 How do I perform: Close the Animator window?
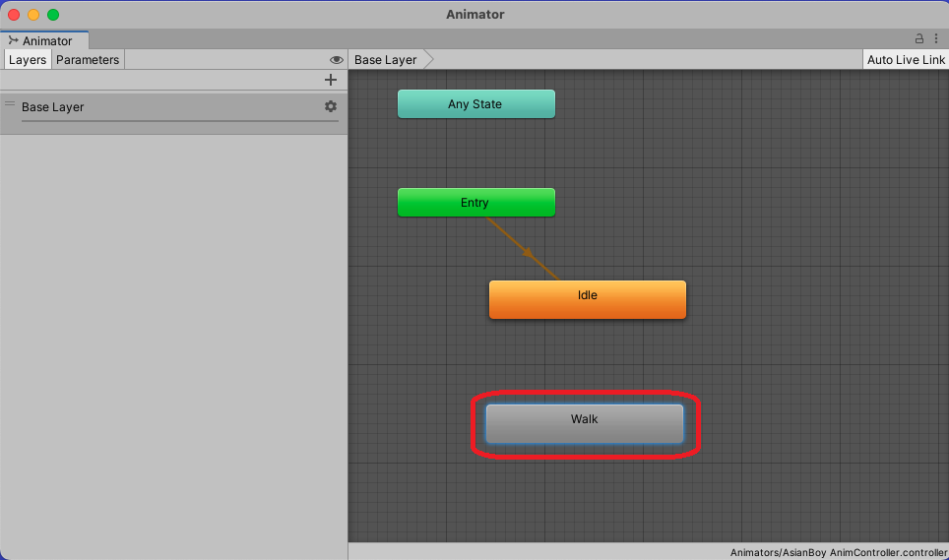pos(14,15)
